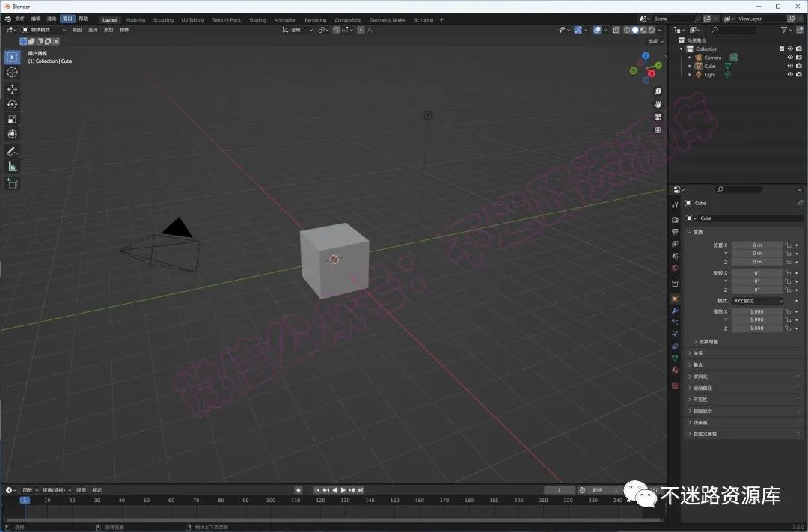Screen dimensions: 808x532
Task: Toggle camera view with the camera gizmo
Action: pyautogui.click(x=658, y=117)
